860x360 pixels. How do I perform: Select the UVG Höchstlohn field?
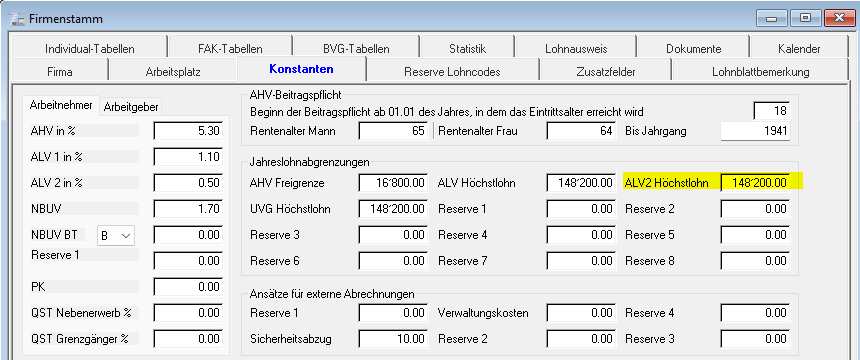(x=393, y=209)
